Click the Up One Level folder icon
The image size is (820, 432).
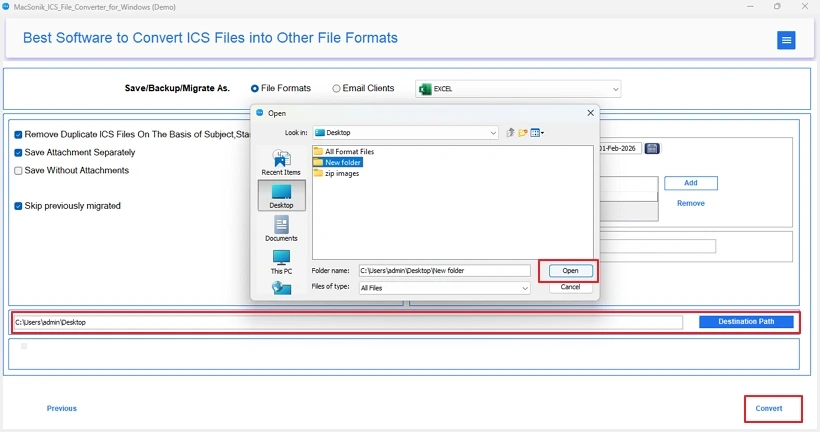(x=510, y=133)
